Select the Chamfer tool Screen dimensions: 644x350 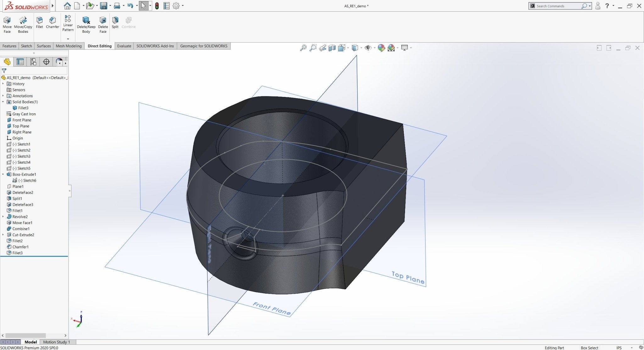pyautogui.click(x=53, y=22)
